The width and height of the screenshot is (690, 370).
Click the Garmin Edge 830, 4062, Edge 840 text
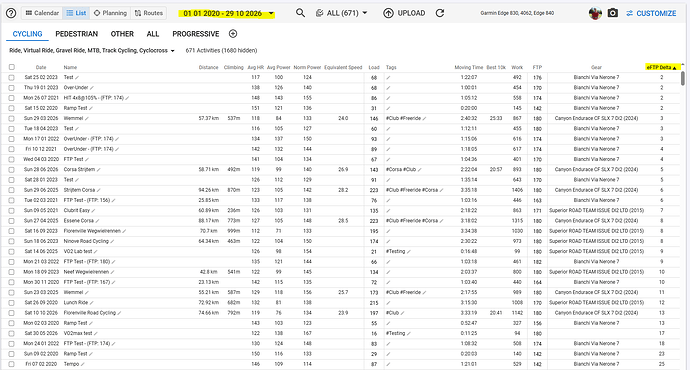[517, 13]
